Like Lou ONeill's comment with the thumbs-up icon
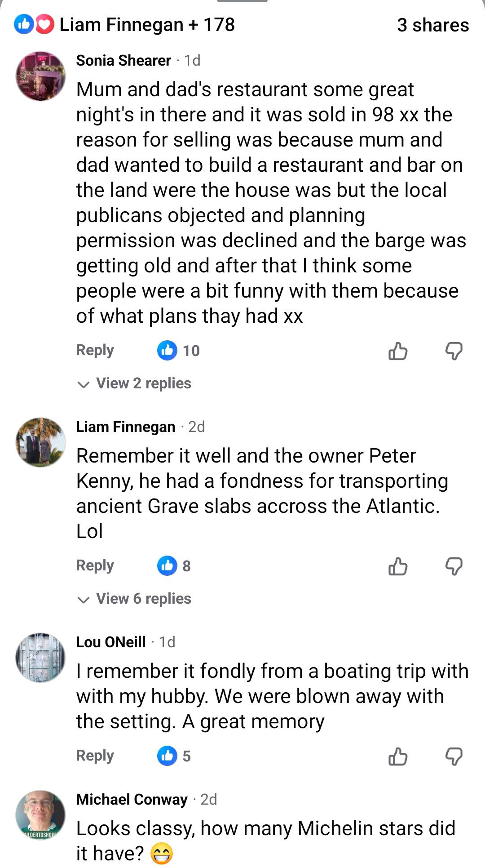This screenshot has width=485, height=868. pos(399,756)
